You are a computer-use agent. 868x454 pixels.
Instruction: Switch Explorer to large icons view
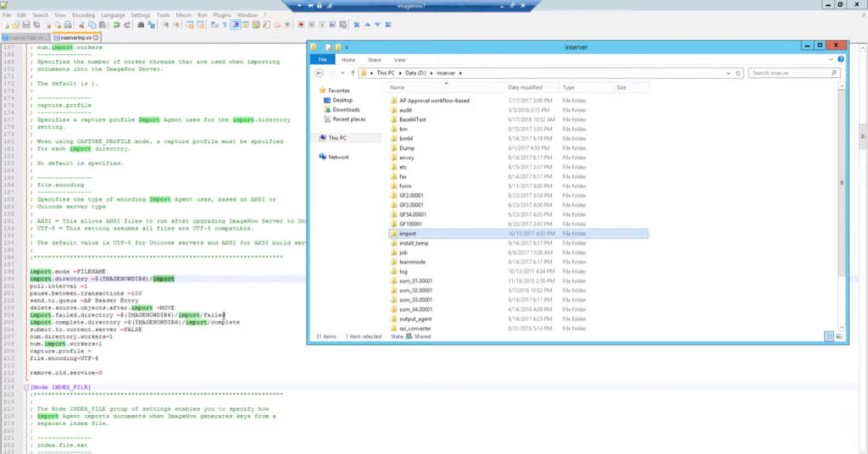pyautogui.click(x=838, y=336)
